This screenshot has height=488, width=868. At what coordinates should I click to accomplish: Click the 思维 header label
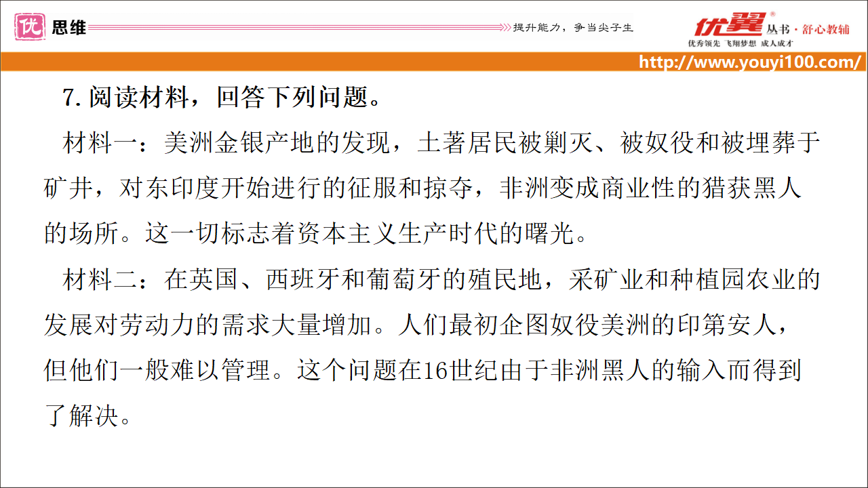69,28
